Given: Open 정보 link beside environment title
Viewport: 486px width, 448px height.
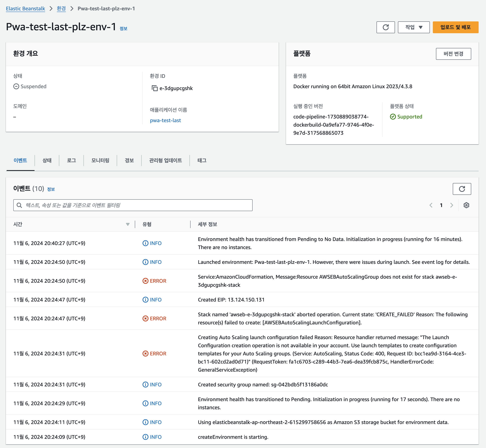Looking at the screenshot, I should (x=124, y=28).
